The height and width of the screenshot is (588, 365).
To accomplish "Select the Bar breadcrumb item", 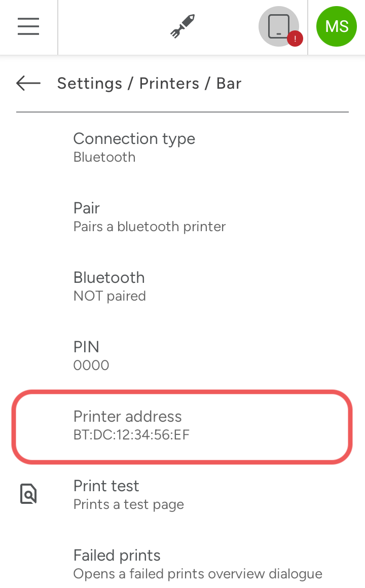I will (x=229, y=83).
